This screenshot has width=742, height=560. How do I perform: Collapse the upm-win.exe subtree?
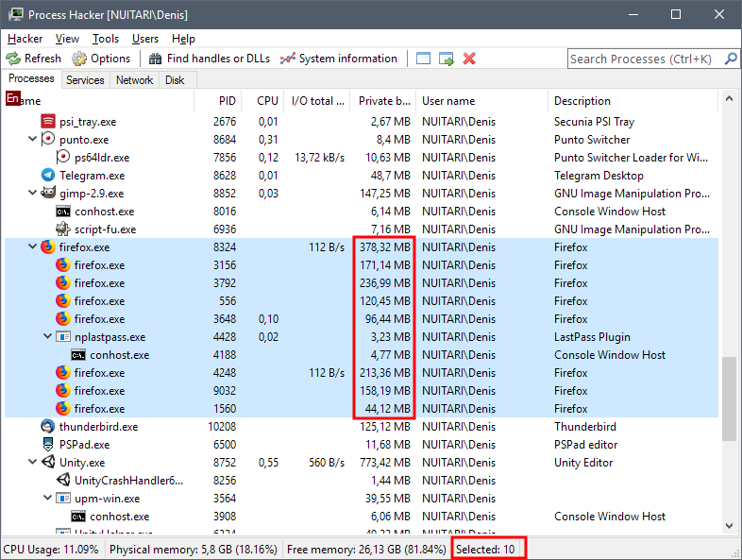(x=47, y=498)
